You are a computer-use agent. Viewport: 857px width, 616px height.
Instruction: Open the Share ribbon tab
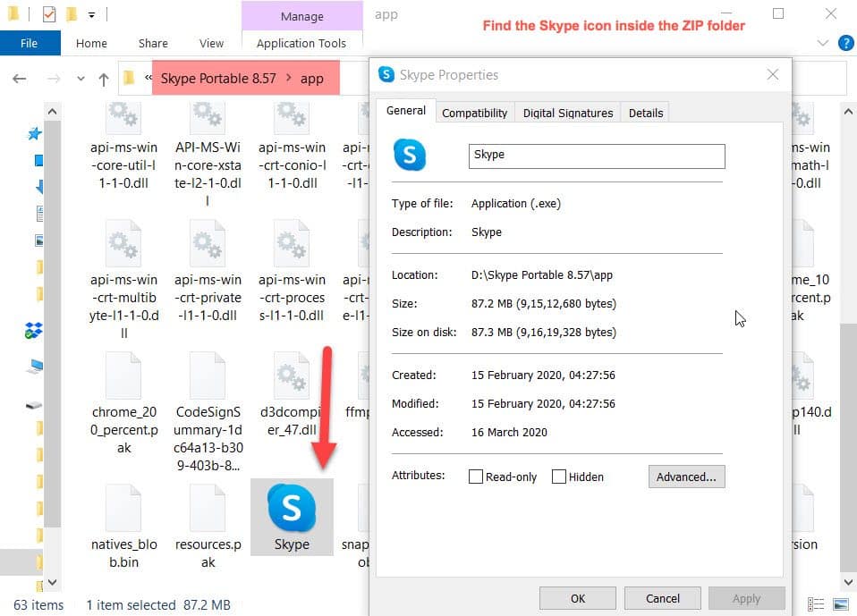153,43
